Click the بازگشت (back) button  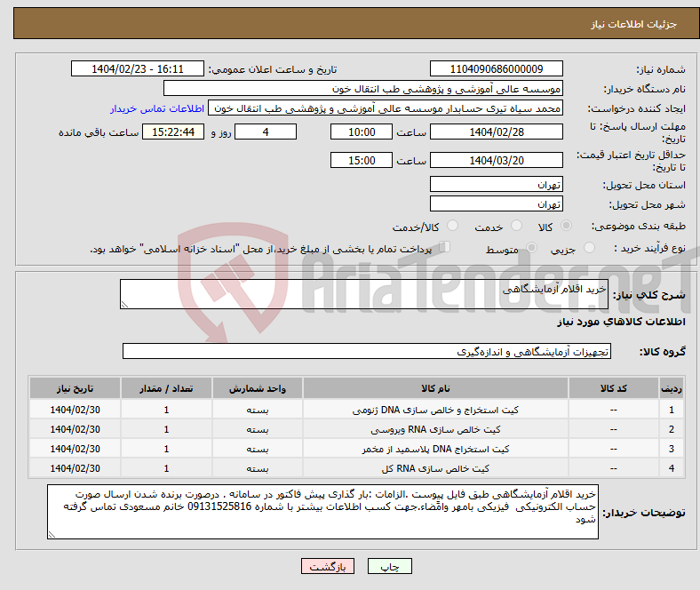pos(328,566)
